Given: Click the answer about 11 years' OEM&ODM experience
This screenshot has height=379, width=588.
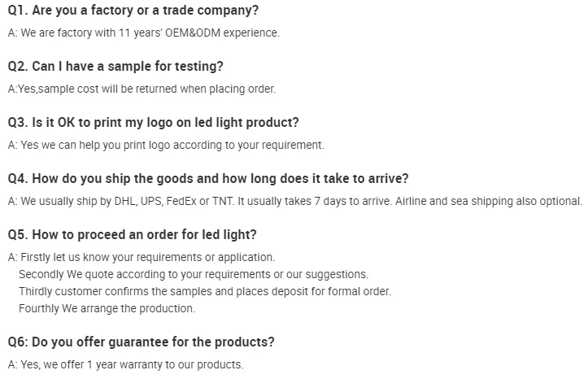Looking at the screenshot, I should point(144,33).
